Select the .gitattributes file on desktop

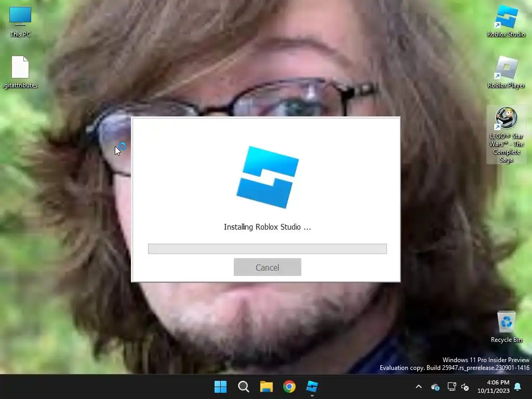(20, 72)
